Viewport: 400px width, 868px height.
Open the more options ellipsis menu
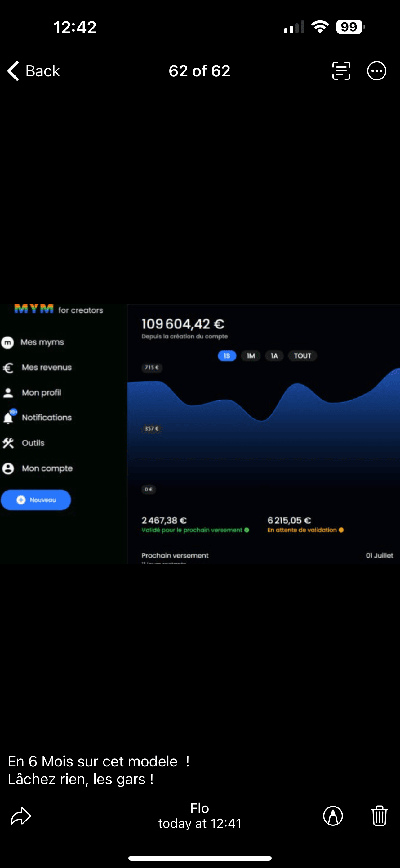[376, 71]
